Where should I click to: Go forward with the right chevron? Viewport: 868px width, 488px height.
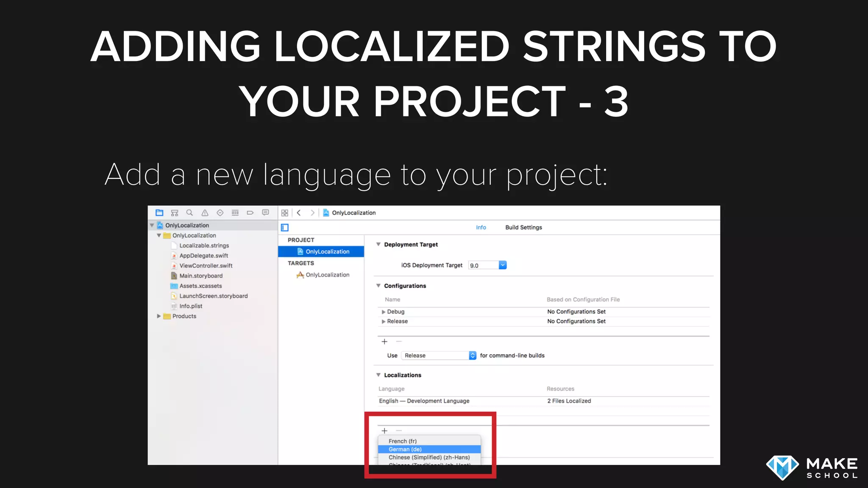312,213
